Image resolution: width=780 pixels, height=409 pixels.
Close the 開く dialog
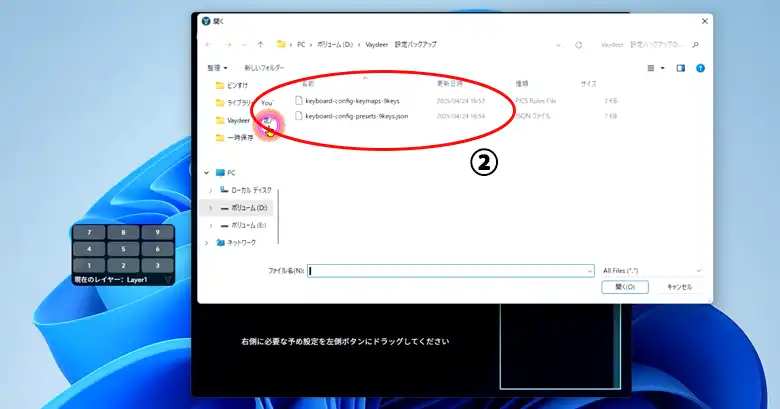(704, 21)
